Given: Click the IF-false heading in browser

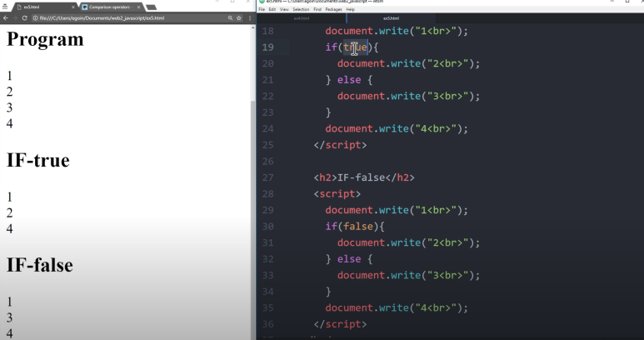Looking at the screenshot, I should tap(40, 265).
